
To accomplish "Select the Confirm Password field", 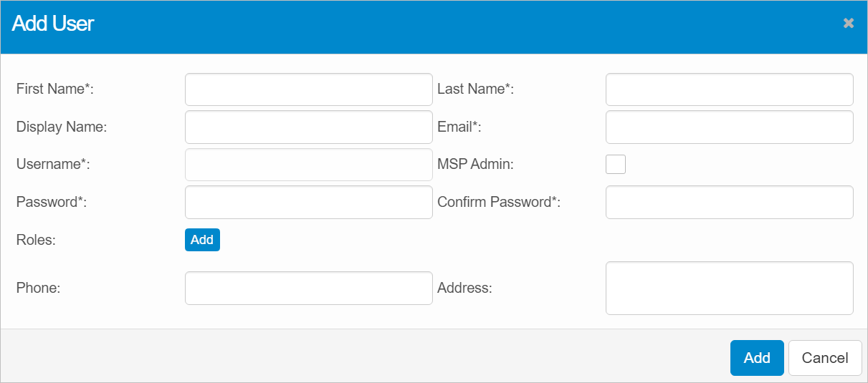I will pyautogui.click(x=729, y=202).
